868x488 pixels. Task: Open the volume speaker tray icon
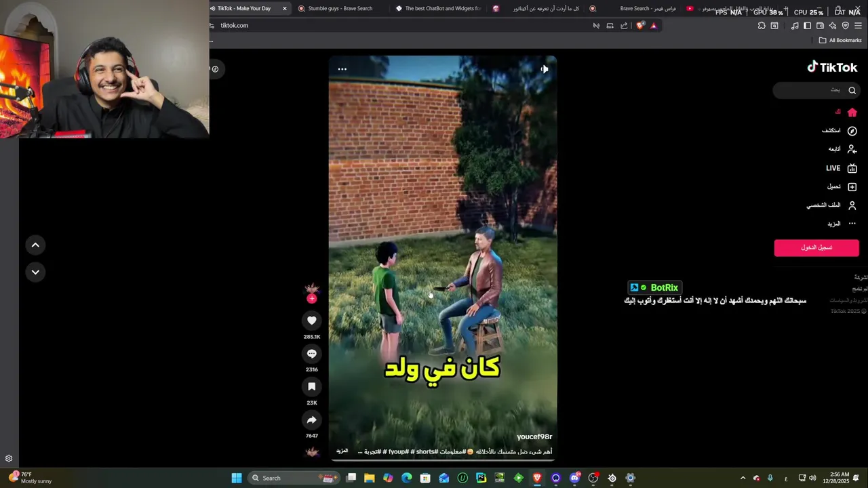[812, 478]
